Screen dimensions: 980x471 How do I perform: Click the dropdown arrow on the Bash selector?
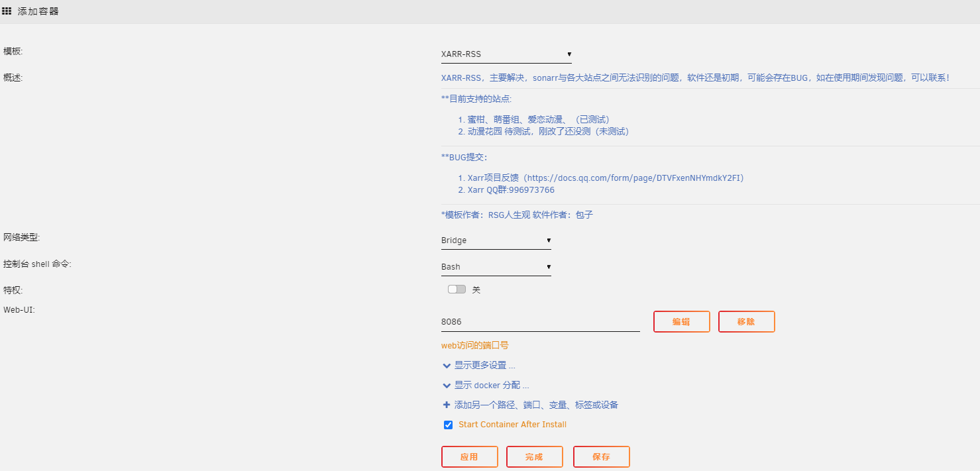tap(548, 266)
